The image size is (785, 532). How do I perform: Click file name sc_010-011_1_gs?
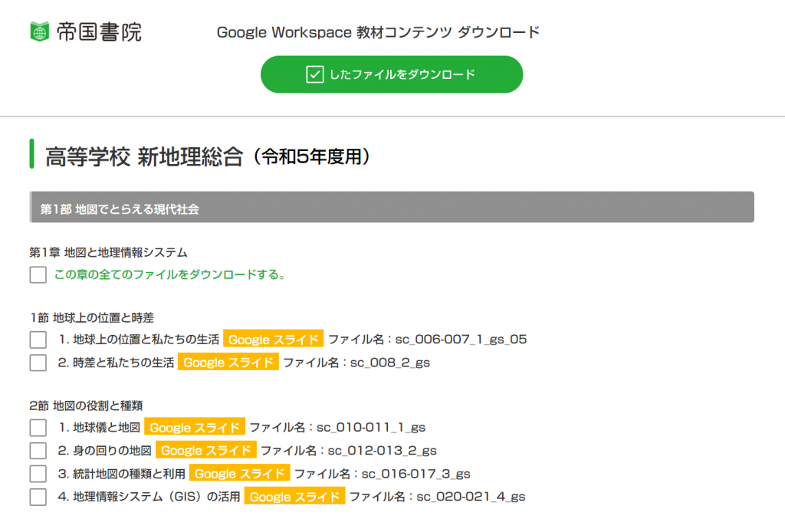(371, 428)
